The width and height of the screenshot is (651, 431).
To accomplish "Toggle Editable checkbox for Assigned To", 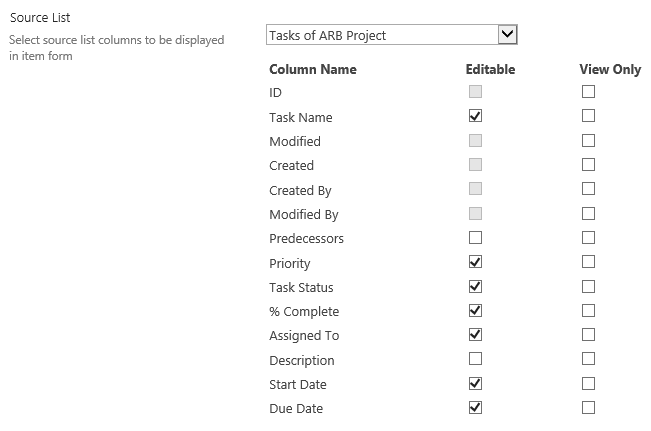I will (x=475, y=335).
